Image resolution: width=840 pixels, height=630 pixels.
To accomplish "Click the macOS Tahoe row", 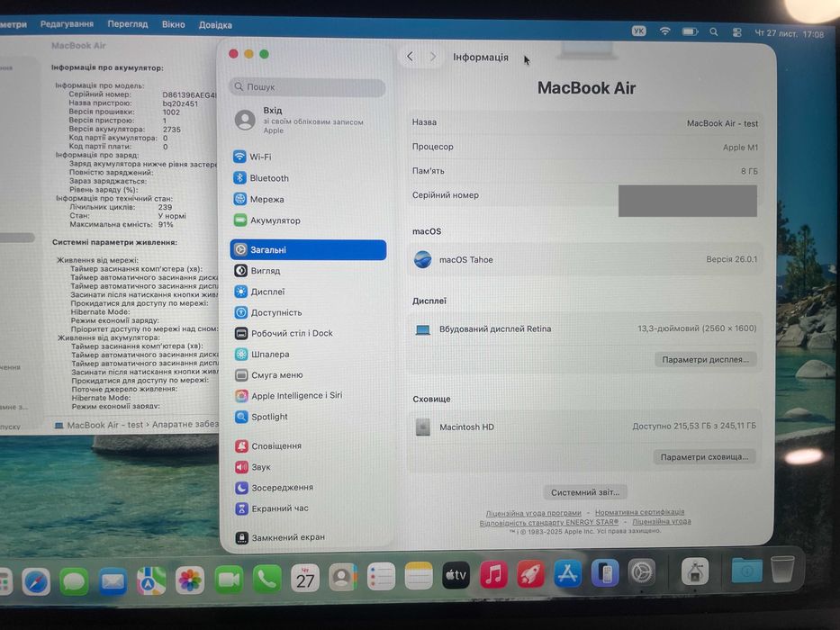I will click(x=585, y=259).
